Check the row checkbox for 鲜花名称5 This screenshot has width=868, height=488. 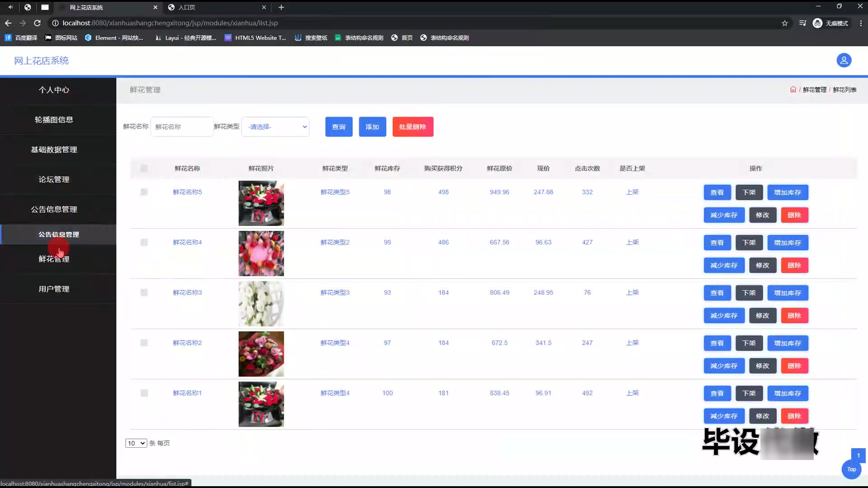click(144, 192)
